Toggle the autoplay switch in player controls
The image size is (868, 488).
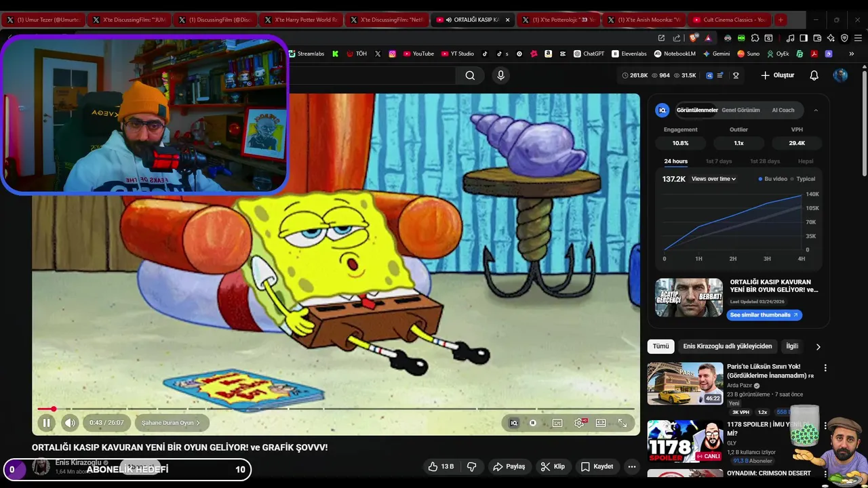(533, 423)
